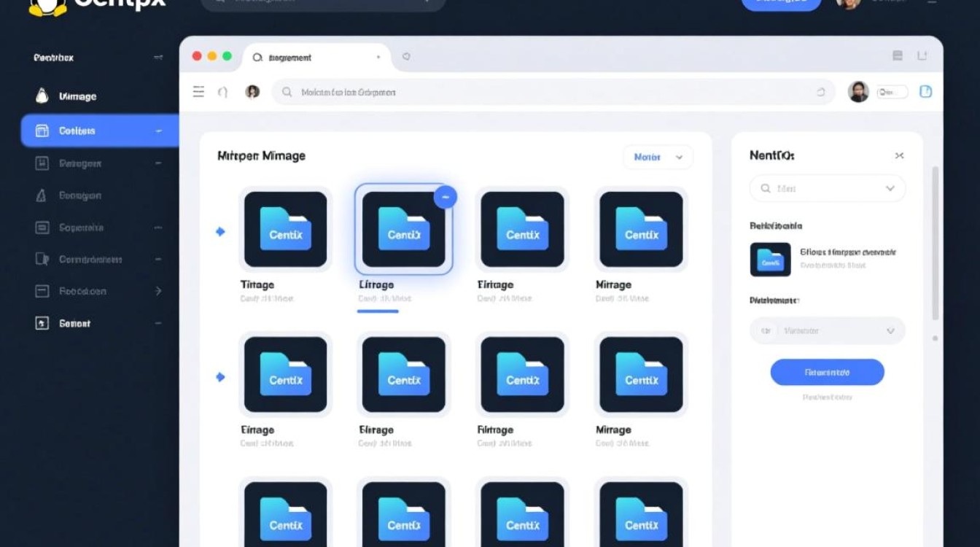
Task: Open the Rocotoen sidebar menu item
Action: click(x=99, y=291)
